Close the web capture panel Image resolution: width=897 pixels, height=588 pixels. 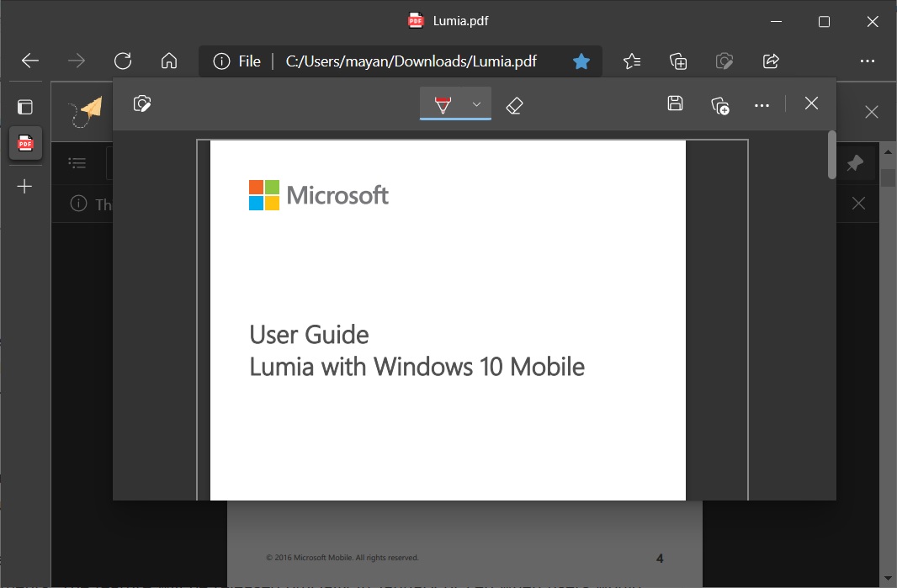tap(811, 103)
